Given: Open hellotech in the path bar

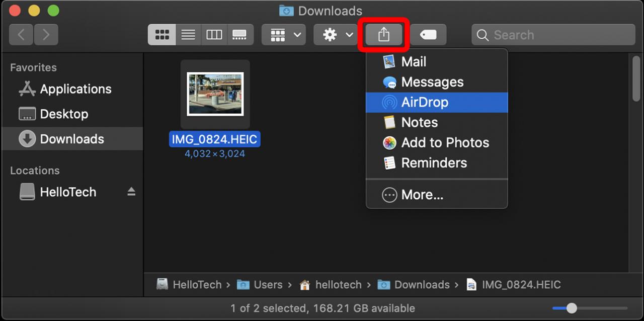Looking at the screenshot, I should [338, 285].
